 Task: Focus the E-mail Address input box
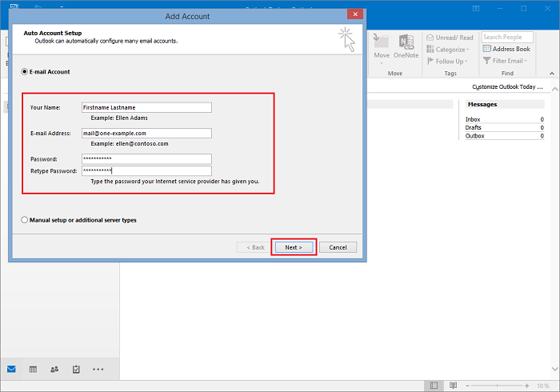[146, 133]
